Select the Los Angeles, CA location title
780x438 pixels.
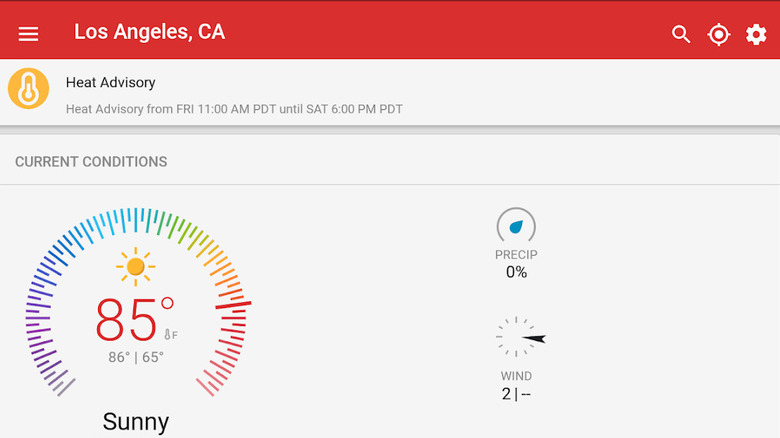[149, 32]
